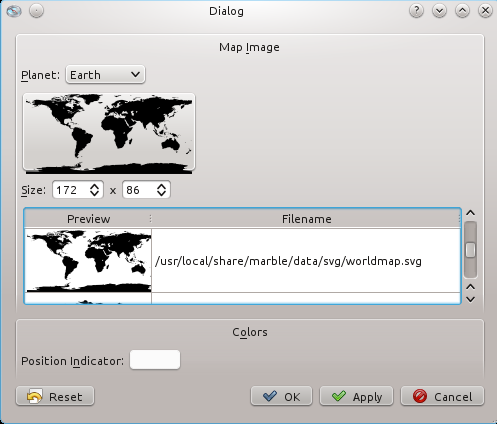Increase the map width value with up arrow
Screen dimensions: 497x424
(x=94, y=186)
